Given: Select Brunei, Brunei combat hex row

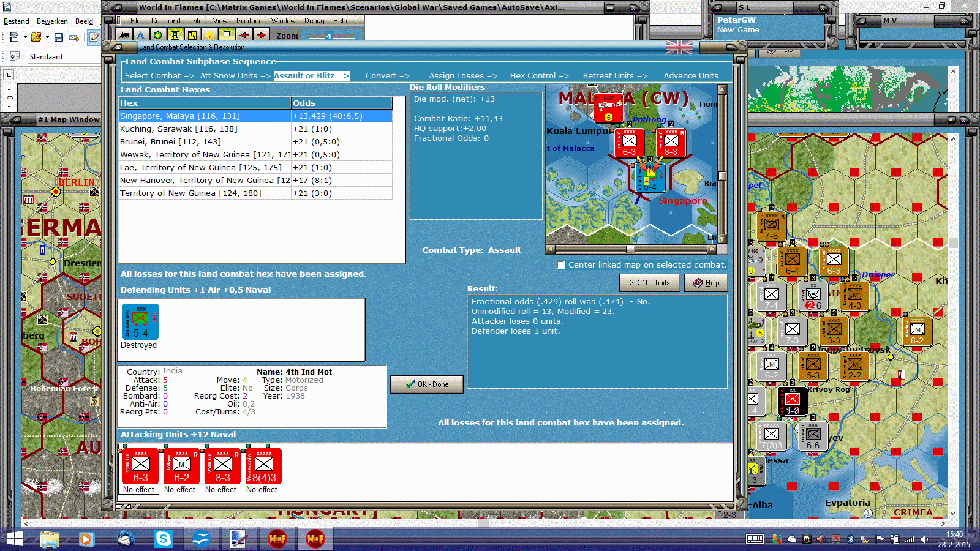Looking at the screenshot, I should point(255,142).
